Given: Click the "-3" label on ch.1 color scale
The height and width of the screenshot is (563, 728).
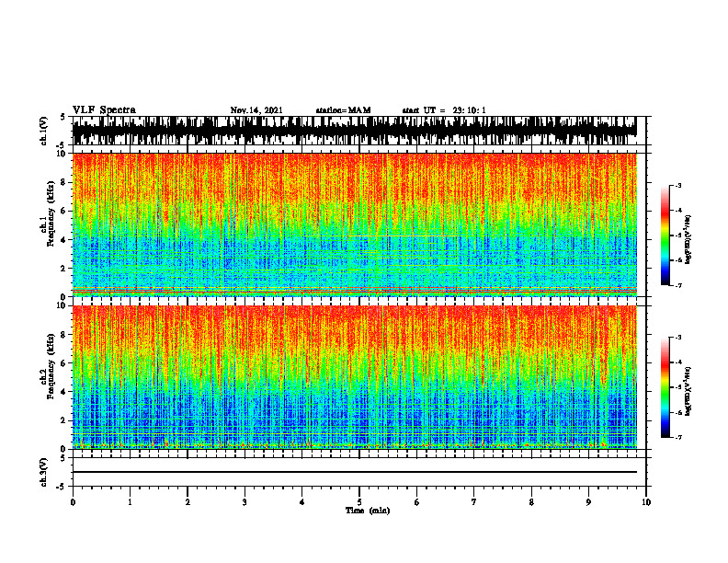Looking at the screenshot, I should [x=677, y=185].
